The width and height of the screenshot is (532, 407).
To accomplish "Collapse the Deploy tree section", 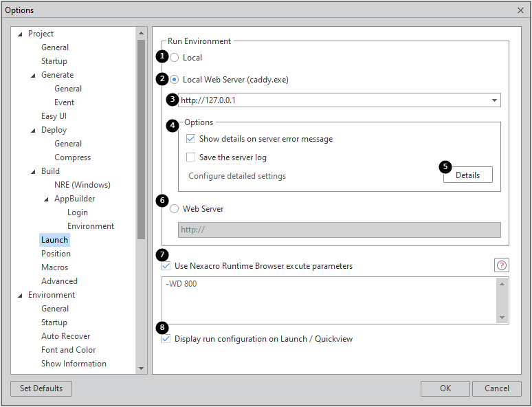I will (x=34, y=130).
